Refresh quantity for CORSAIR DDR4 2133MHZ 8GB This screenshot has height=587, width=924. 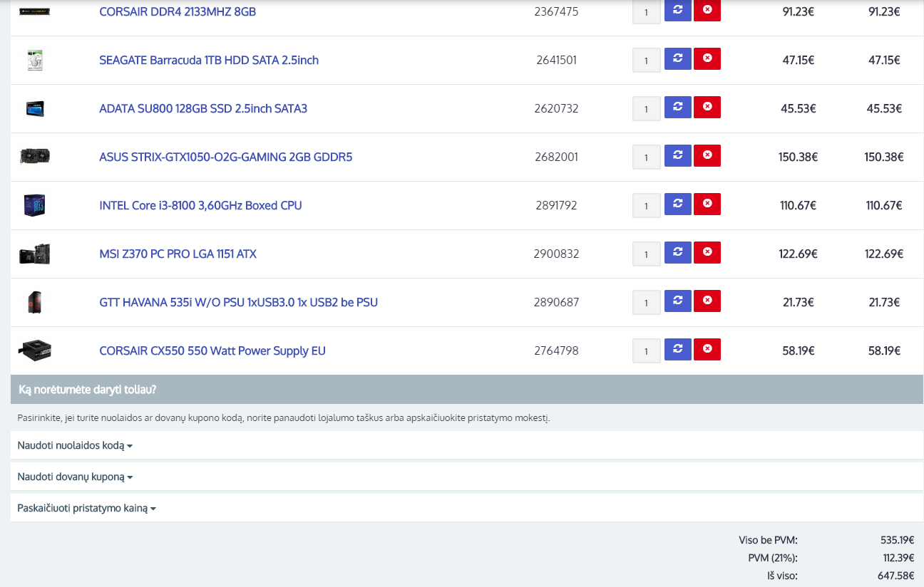pyautogui.click(x=678, y=10)
